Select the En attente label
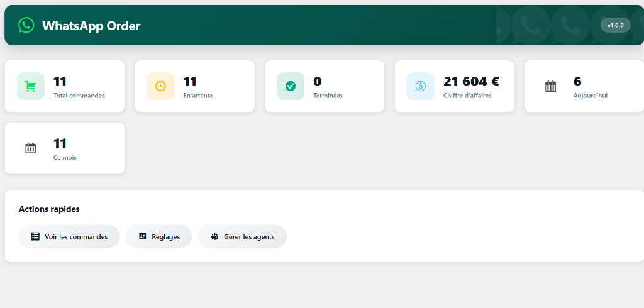644x308 pixels. [x=198, y=96]
